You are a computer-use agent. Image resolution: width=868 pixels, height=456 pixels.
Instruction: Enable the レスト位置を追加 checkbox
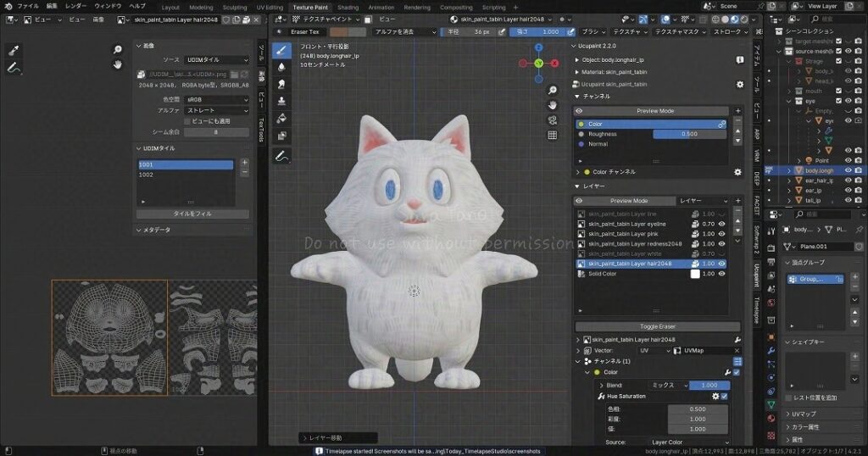(x=787, y=397)
